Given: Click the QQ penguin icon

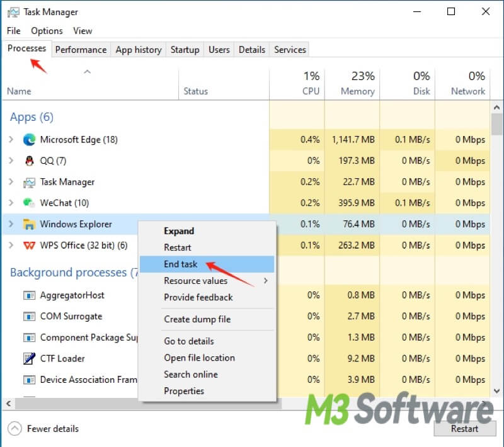Looking at the screenshot, I should [x=29, y=161].
